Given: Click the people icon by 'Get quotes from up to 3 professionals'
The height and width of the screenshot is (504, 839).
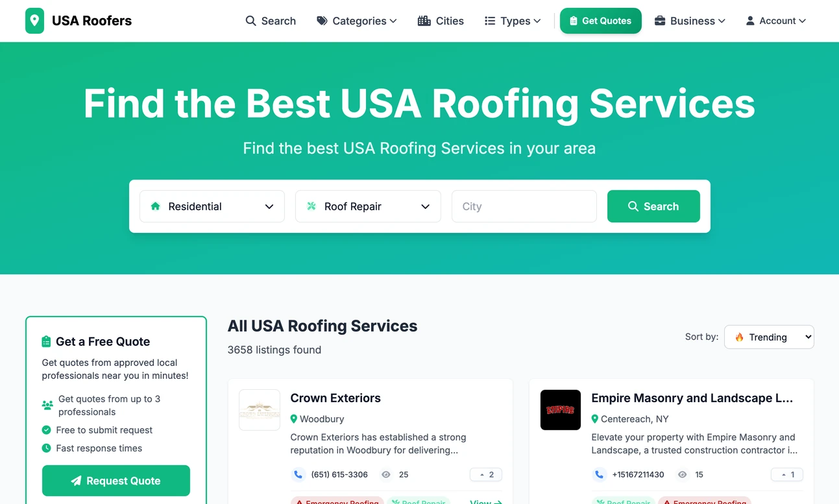Looking at the screenshot, I should click(47, 405).
